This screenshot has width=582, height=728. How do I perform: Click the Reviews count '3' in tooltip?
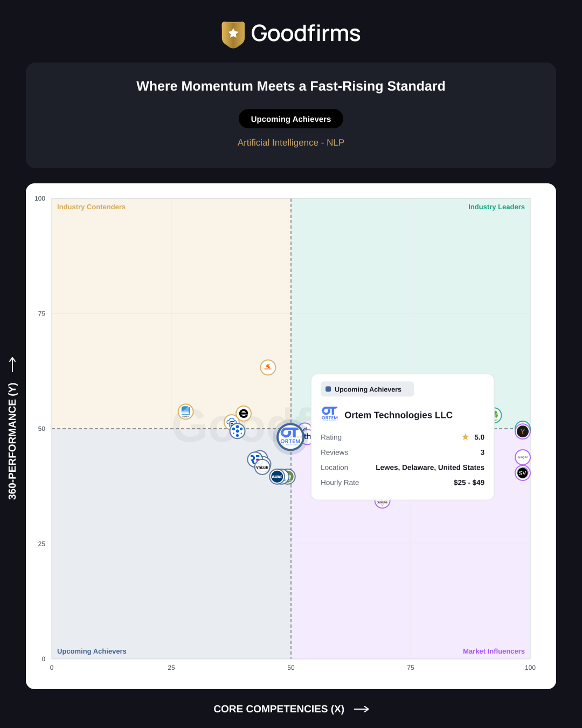pyautogui.click(x=482, y=452)
